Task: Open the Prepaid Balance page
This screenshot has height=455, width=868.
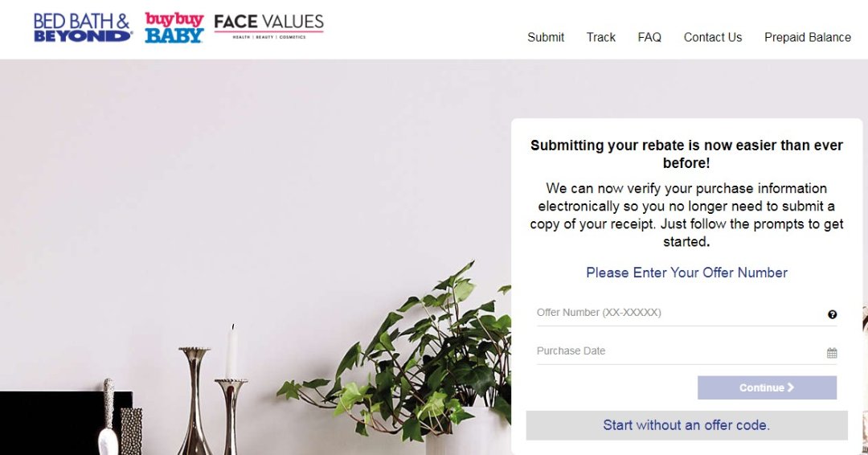Action: (x=807, y=37)
